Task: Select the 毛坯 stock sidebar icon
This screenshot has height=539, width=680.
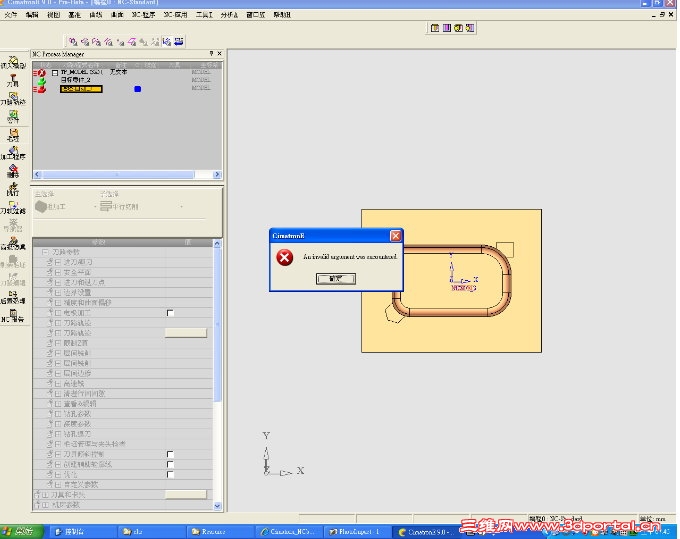Action: coord(13,135)
